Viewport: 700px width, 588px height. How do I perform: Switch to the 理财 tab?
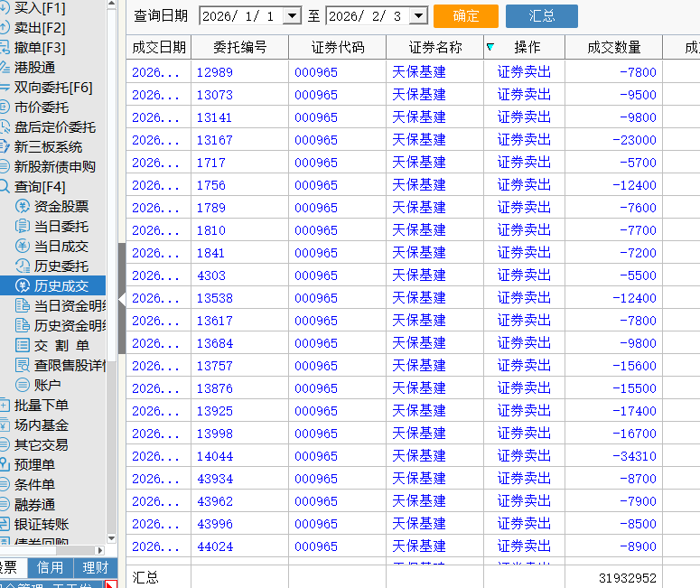click(96, 567)
